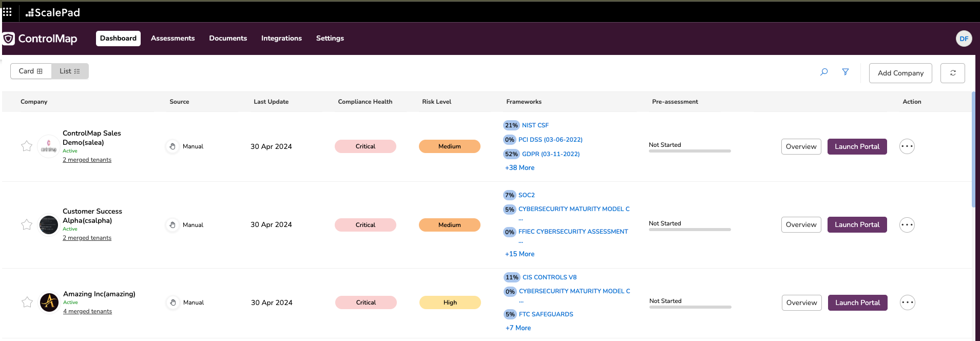The image size is (980, 341).
Task: Refresh the company list
Action: point(952,73)
